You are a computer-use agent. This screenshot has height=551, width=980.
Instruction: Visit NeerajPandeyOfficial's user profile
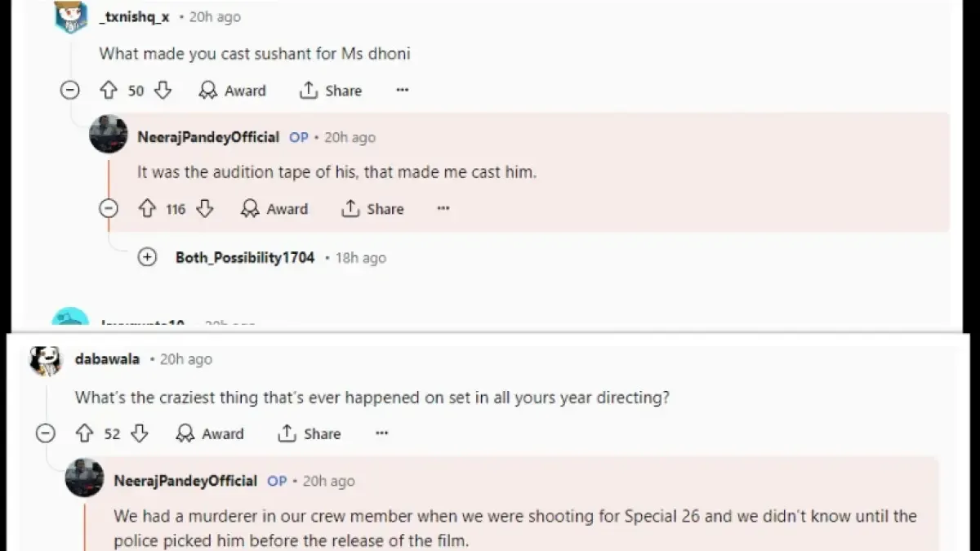pyautogui.click(x=208, y=137)
